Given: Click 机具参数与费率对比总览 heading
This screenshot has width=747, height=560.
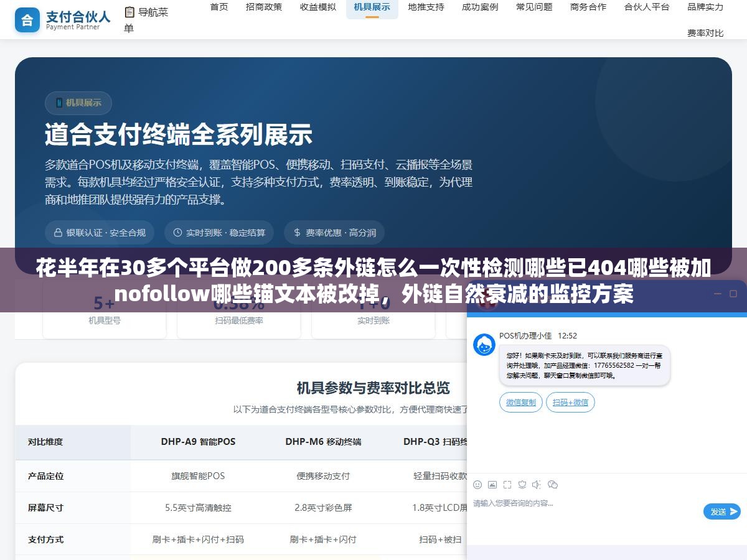Looking at the screenshot, I should point(373,388).
